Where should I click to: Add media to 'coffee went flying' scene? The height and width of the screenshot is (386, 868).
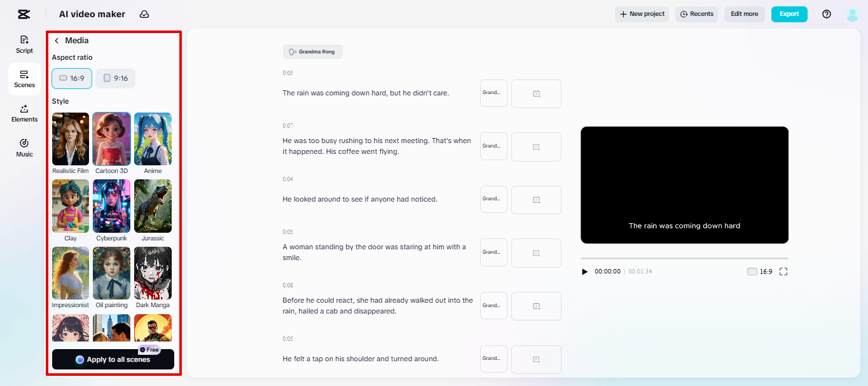click(536, 147)
